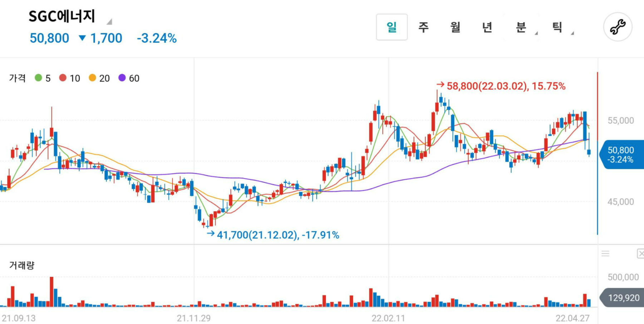Click the low marker 41,700(21.12.02)
Viewport: 644px width, 324px height.
(273, 235)
